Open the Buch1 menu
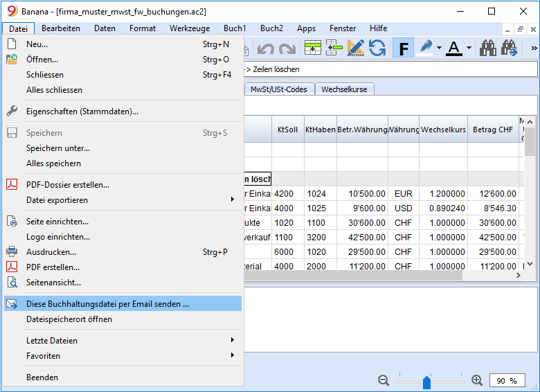This screenshot has height=392, width=540. pos(235,28)
